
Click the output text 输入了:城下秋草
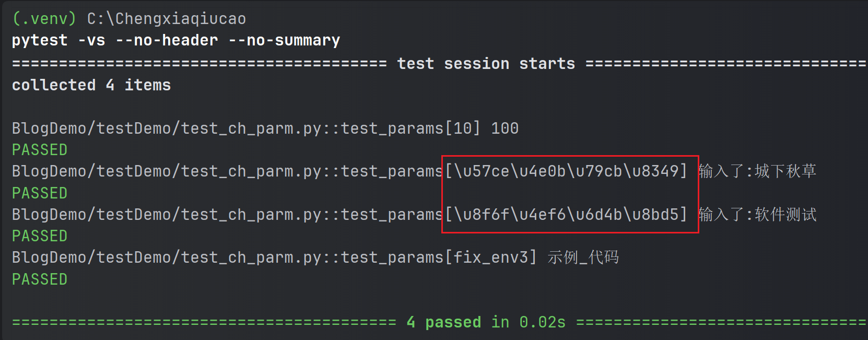click(x=757, y=171)
